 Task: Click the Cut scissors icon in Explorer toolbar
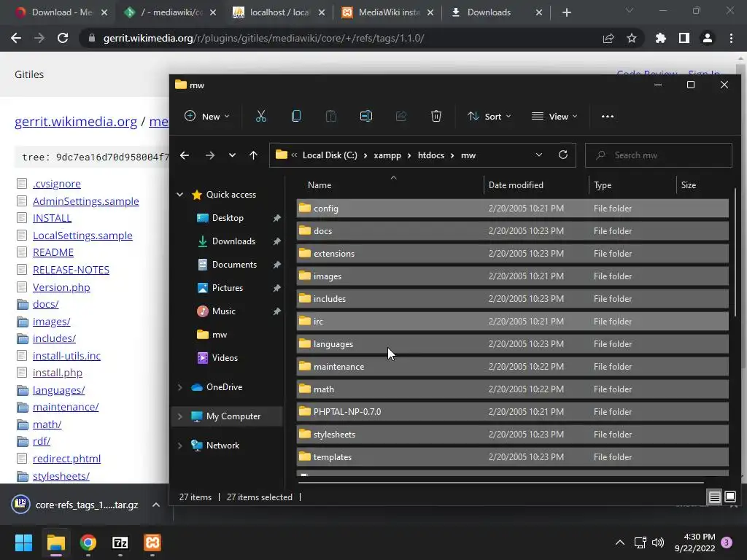click(261, 116)
